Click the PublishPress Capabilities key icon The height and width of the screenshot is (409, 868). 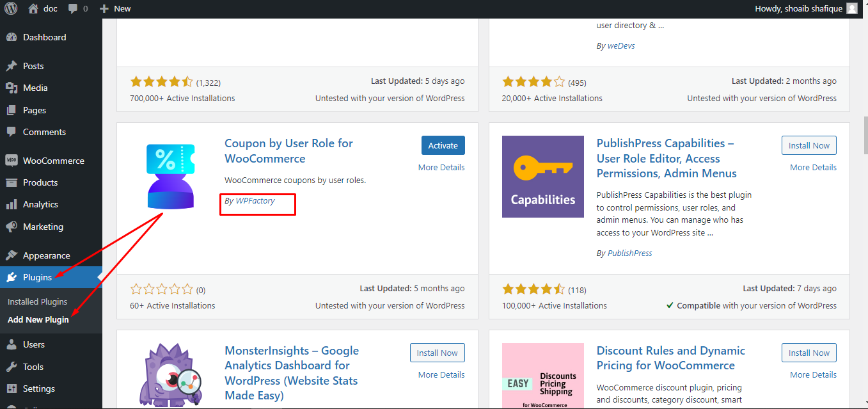tap(543, 177)
